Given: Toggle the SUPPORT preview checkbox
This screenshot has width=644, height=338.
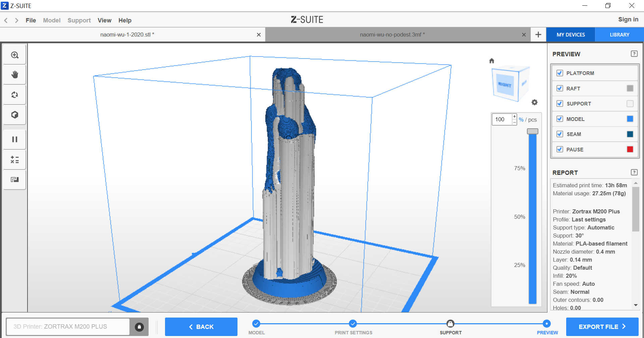Looking at the screenshot, I should tap(559, 104).
